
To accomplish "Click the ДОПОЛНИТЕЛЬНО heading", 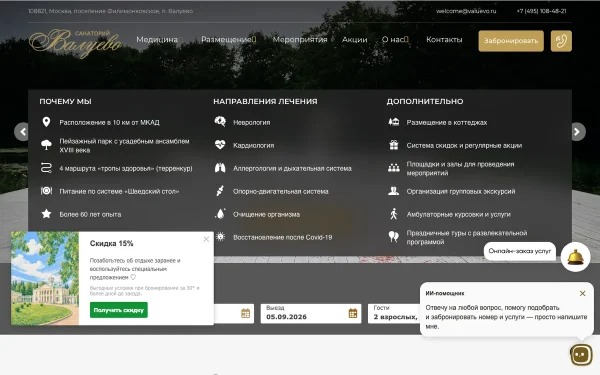I will pyautogui.click(x=425, y=101).
